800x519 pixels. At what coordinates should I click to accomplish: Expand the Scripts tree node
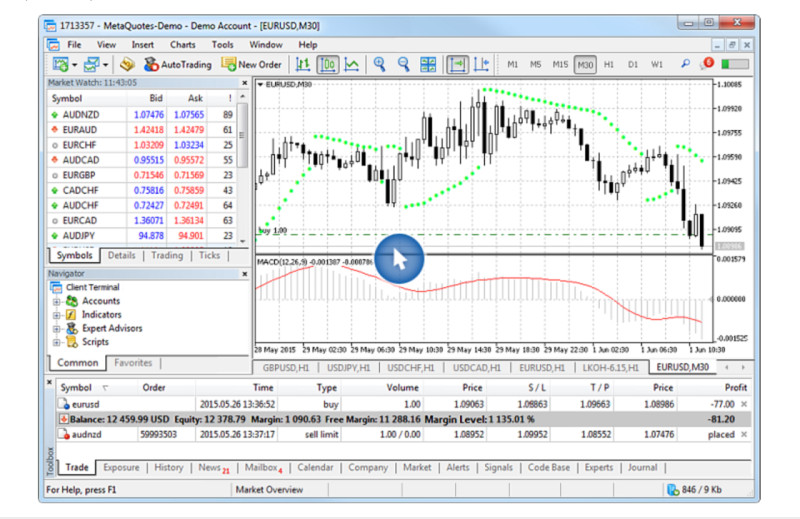pos(57,342)
